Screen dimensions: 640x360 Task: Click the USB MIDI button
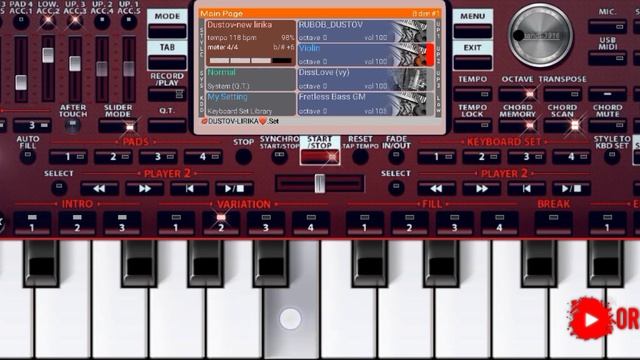pyautogui.click(x=607, y=58)
